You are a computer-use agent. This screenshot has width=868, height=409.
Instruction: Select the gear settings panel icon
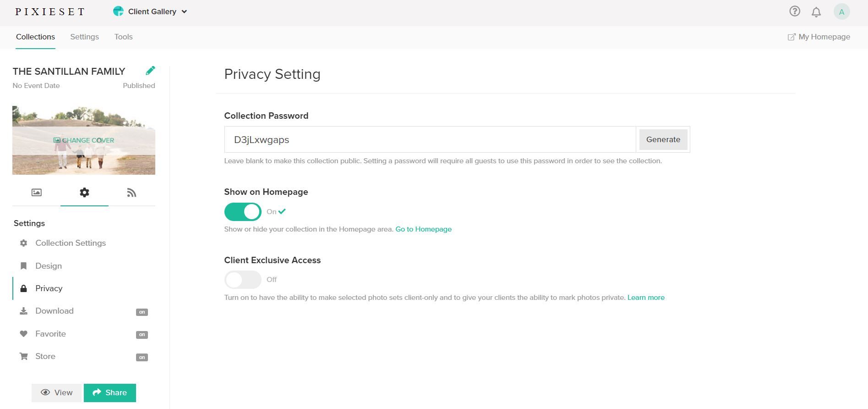(84, 193)
